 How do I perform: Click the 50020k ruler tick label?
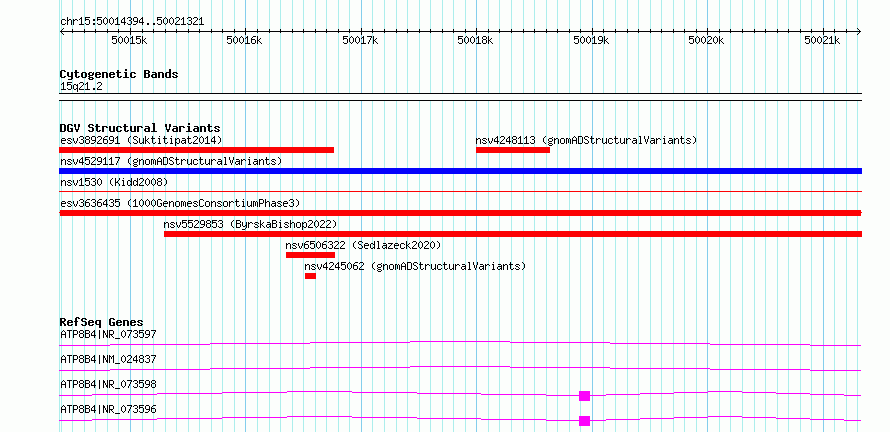(707, 40)
